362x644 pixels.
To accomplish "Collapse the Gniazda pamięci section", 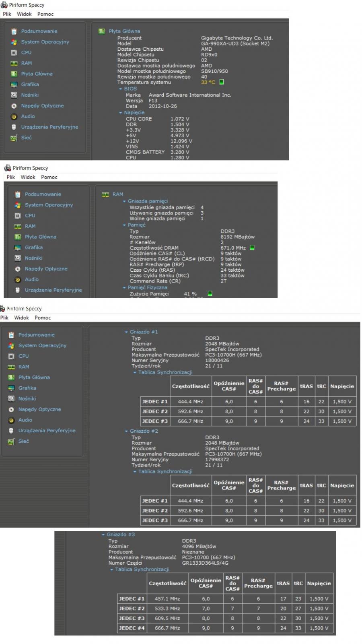I will click(124, 201).
